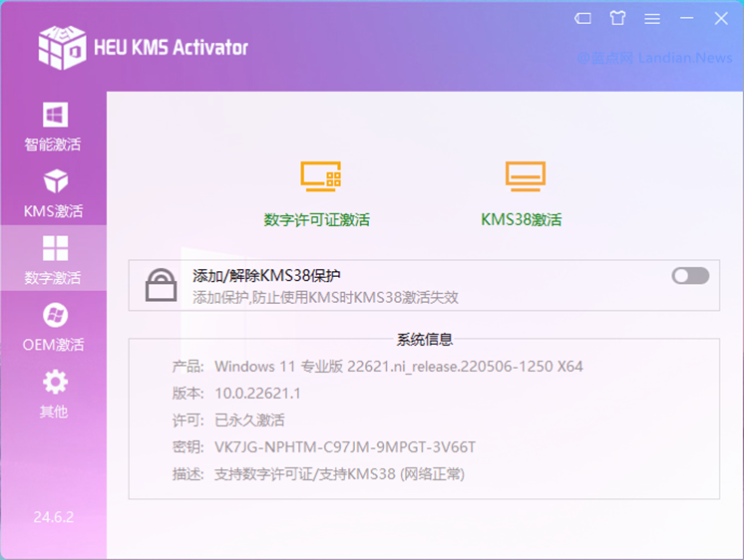Screen dimensions: 744x560
Task: Start 数字许可证激活 via its label
Action: (x=317, y=219)
